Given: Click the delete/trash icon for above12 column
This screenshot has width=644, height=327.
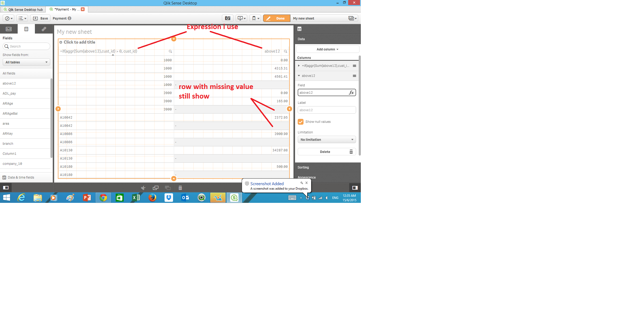Looking at the screenshot, I should 351,151.
